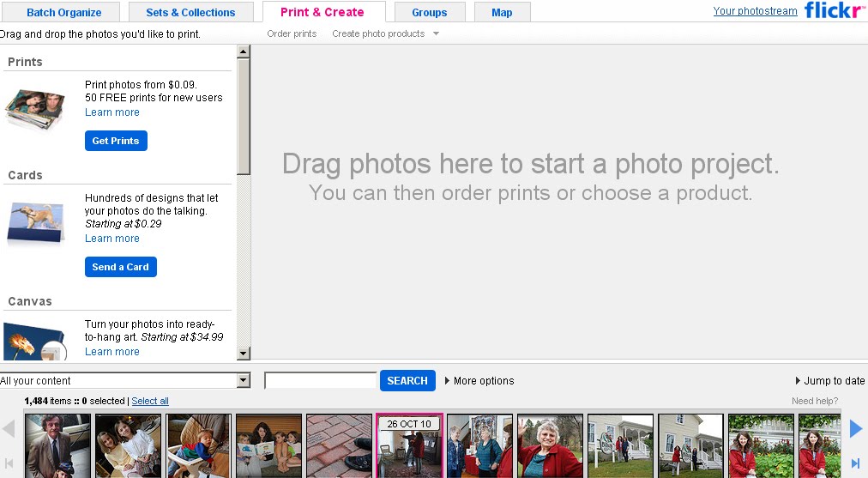Select thumbnail of girls reading a book
Viewport: 868px width, 478px height.
click(x=268, y=446)
